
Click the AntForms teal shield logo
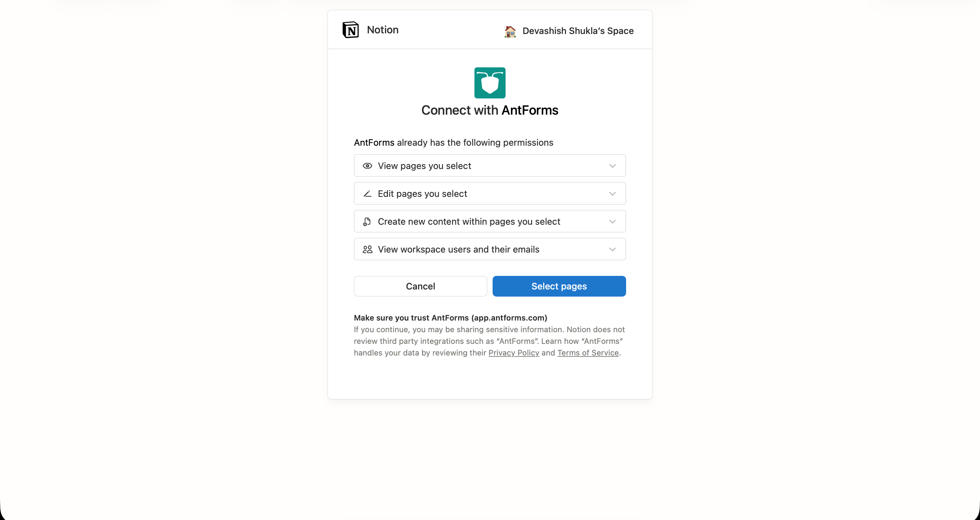click(490, 83)
